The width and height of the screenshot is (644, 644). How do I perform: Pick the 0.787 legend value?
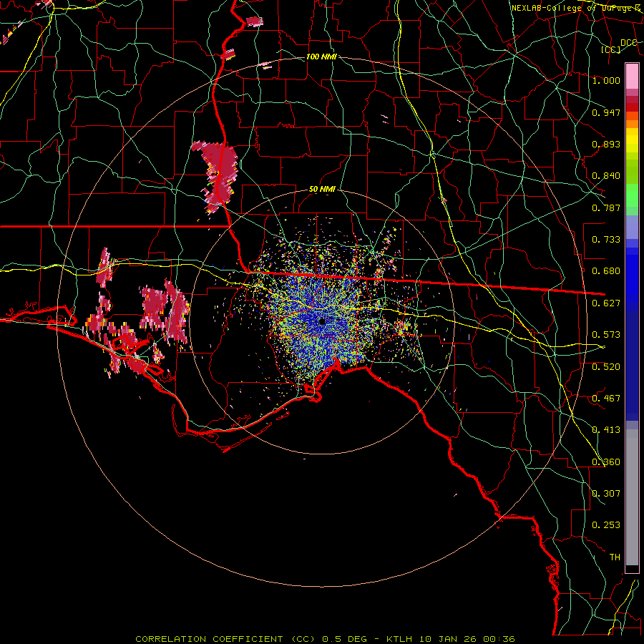click(x=606, y=208)
